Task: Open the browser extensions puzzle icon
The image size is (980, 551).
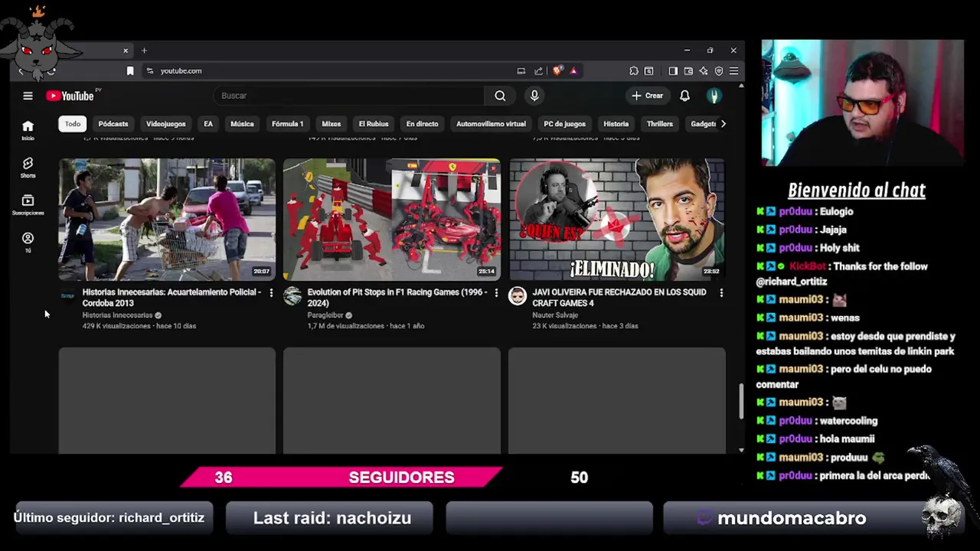Action: (634, 70)
